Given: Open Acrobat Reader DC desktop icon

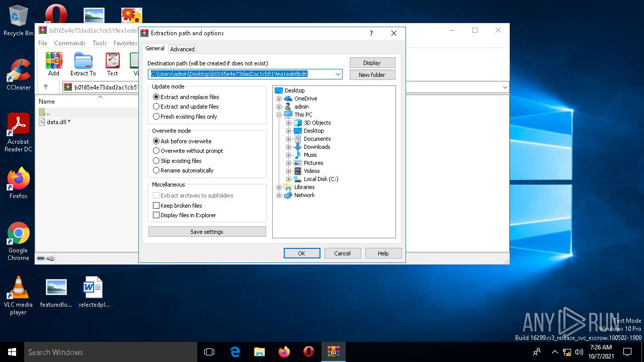Looking at the screenshot, I should [x=19, y=133].
